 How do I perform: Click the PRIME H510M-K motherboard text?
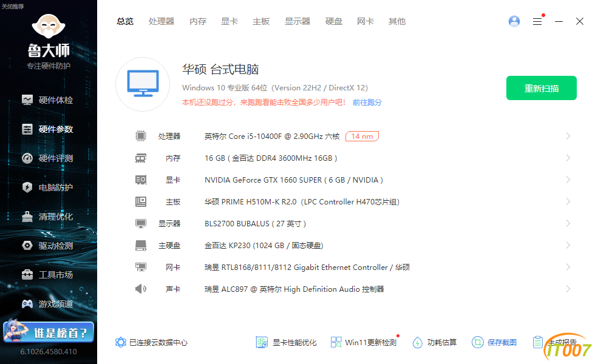(x=302, y=202)
